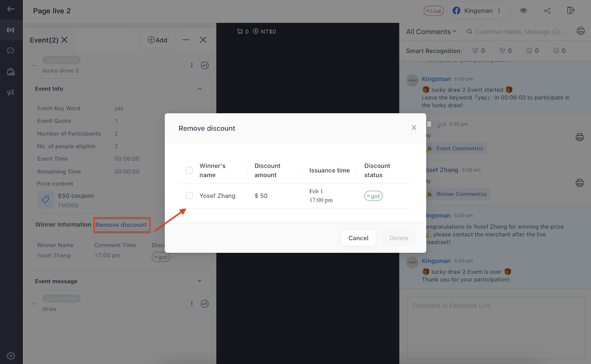Click the Winner Comment(s) tag

click(458, 194)
